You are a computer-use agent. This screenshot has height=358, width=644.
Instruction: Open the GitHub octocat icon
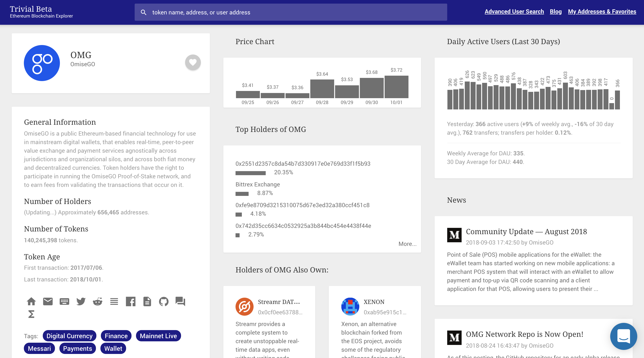click(x=164, y=301)
